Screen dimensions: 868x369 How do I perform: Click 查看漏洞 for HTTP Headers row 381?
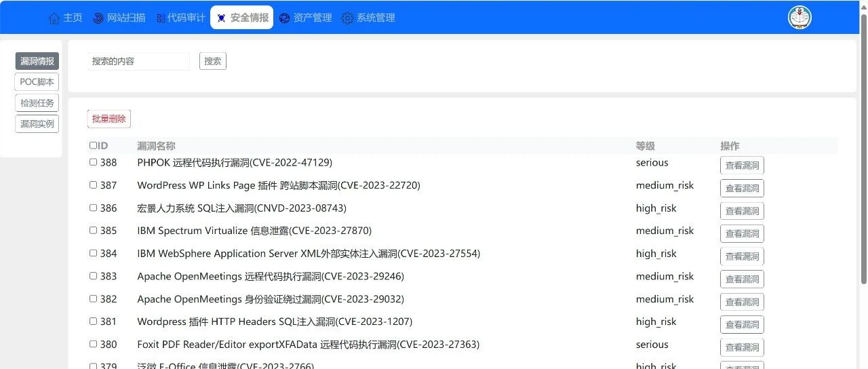(x=742, y=324)
